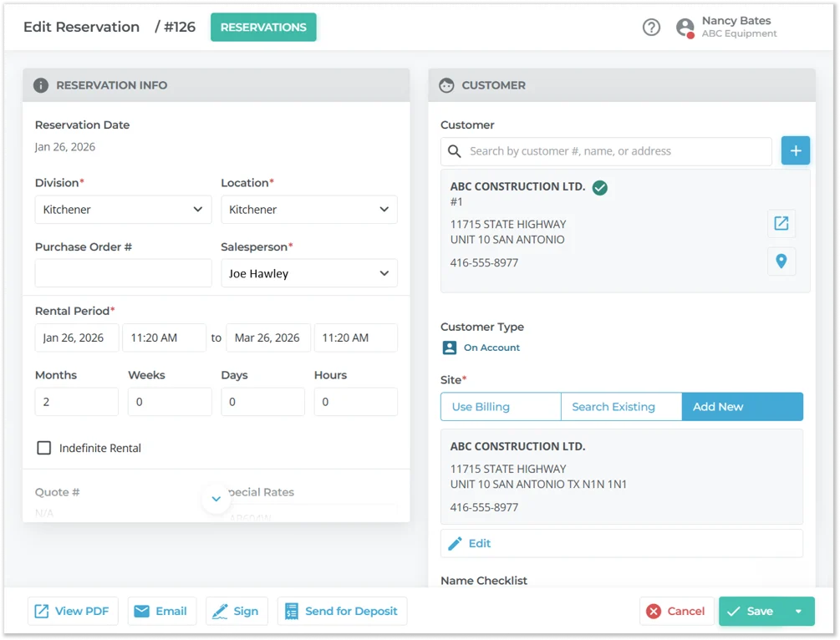The image size is (840, 640).
Task: Switch to the Search Existing site tab
Action: (x=621, y=407)
